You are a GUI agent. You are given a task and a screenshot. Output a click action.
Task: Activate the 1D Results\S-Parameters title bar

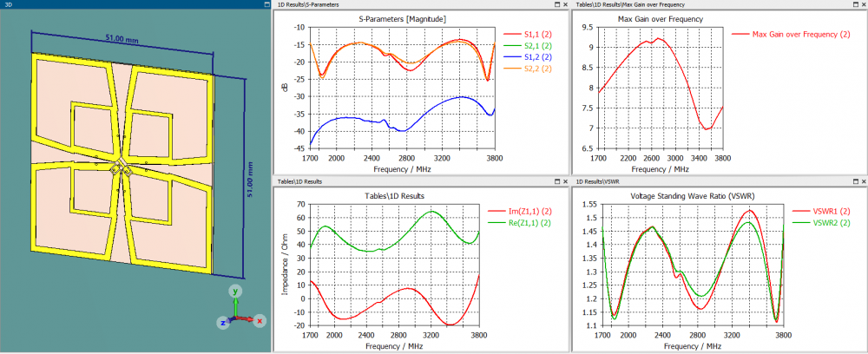[x=412, y=3]
